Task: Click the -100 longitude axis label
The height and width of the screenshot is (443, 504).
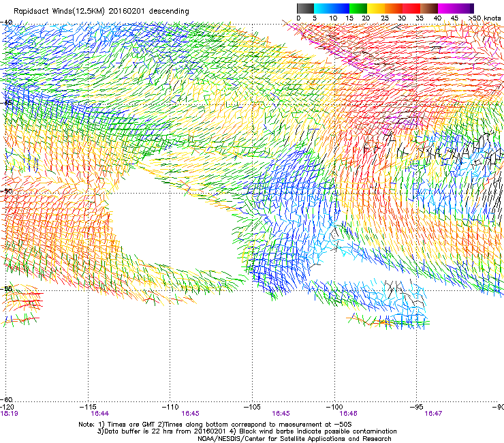Action: [334, 407]
